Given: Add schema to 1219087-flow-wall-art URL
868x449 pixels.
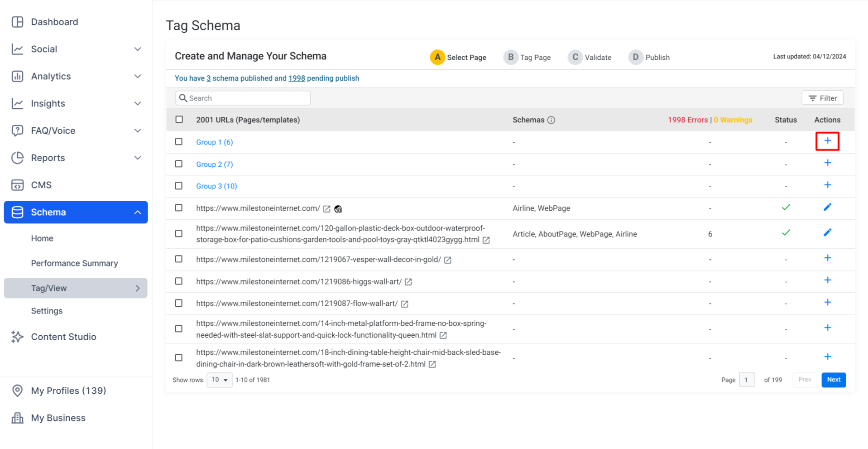Looking at the screenshot, I should [827, 302].
